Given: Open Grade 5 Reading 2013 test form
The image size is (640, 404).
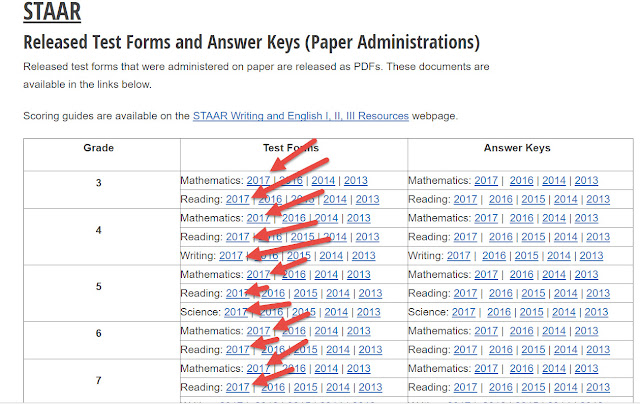Looking at the screenshot, I should point(370,293).
